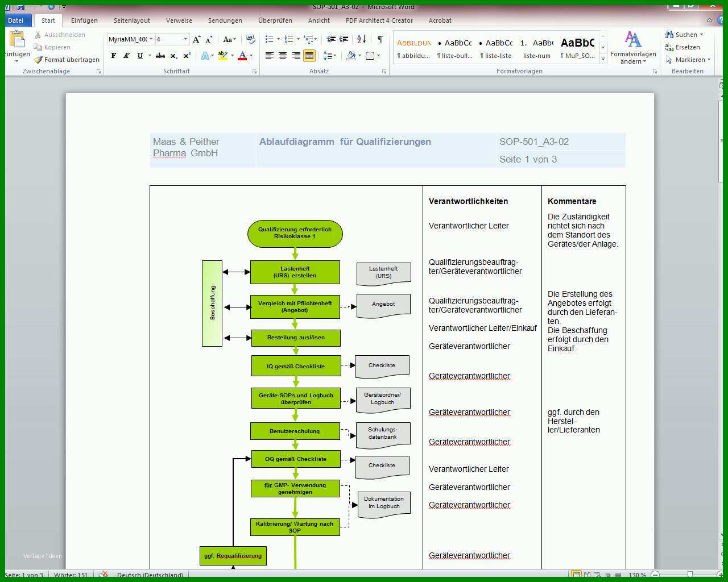The image size is (728, 582).
Task: Apply text effects icon
Action: tap(205, 56)
